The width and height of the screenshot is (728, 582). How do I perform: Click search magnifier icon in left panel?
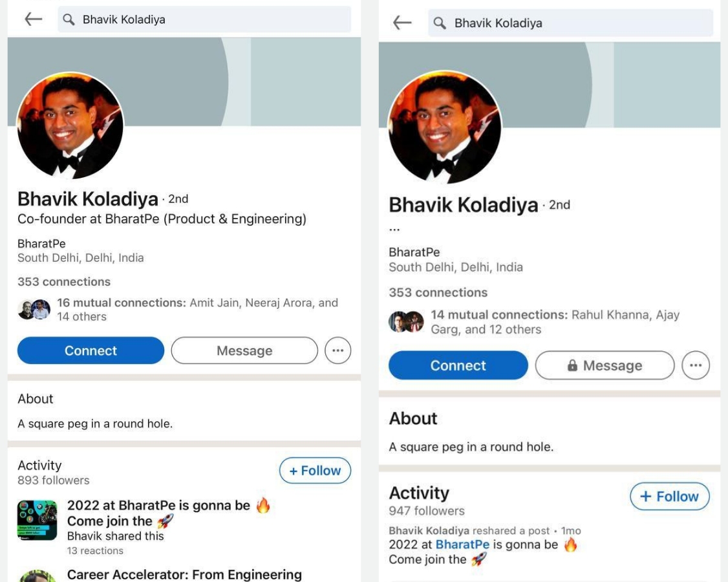click(69, 19)
